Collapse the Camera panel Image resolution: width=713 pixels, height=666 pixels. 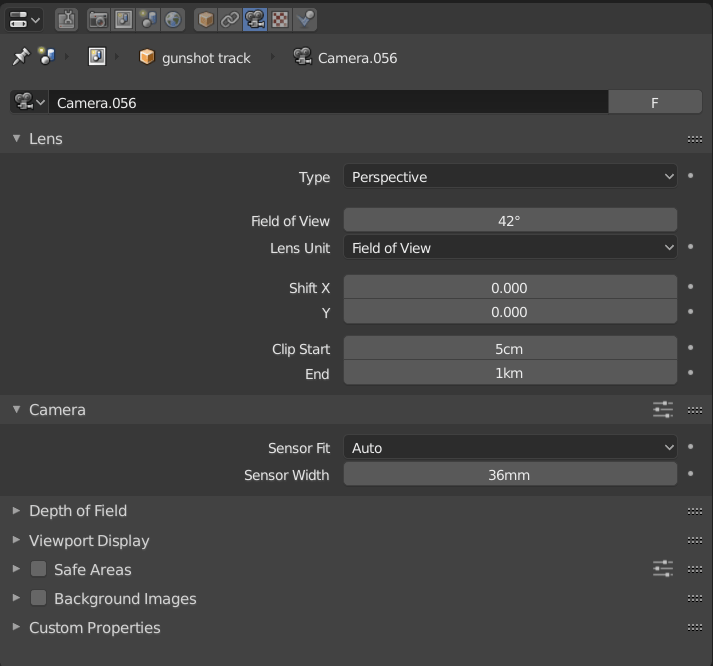17,409
